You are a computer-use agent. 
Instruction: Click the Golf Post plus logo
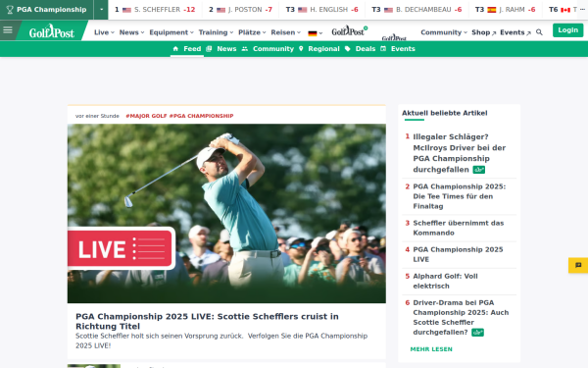350,31
